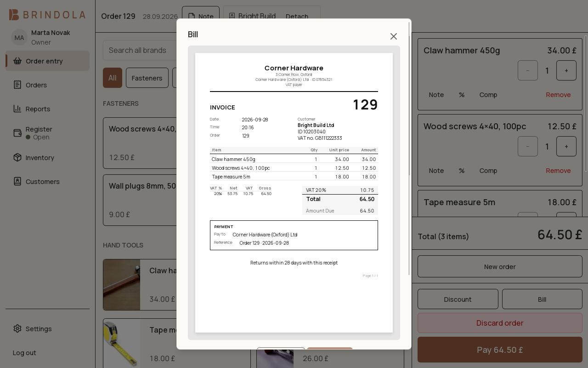Viewport: 588px width, 368px height.
Task: Decrease Claw hammer 450g quantity
Action: 528,70
